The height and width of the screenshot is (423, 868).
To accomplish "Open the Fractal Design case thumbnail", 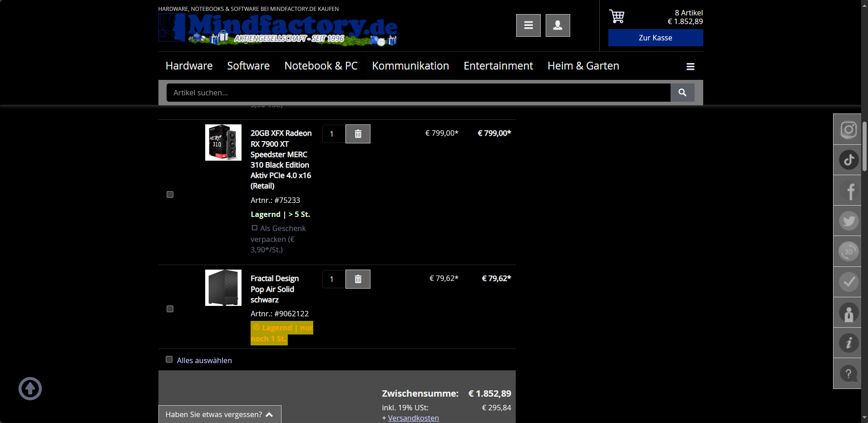I will [x=223, y=288].
